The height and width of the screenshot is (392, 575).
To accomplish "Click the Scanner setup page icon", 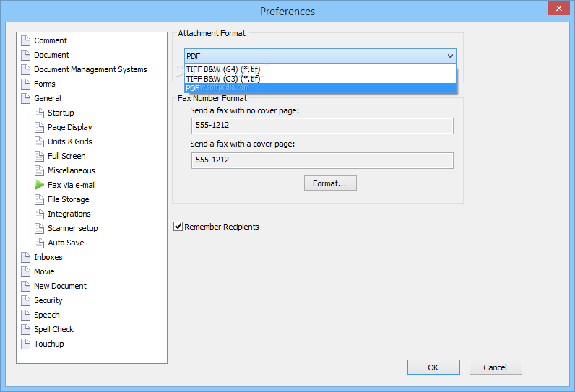I will click(x=39, y=228).
